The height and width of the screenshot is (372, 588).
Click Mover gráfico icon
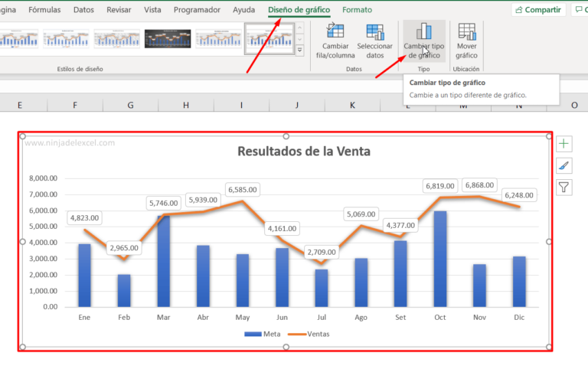[x=466, y=32]
